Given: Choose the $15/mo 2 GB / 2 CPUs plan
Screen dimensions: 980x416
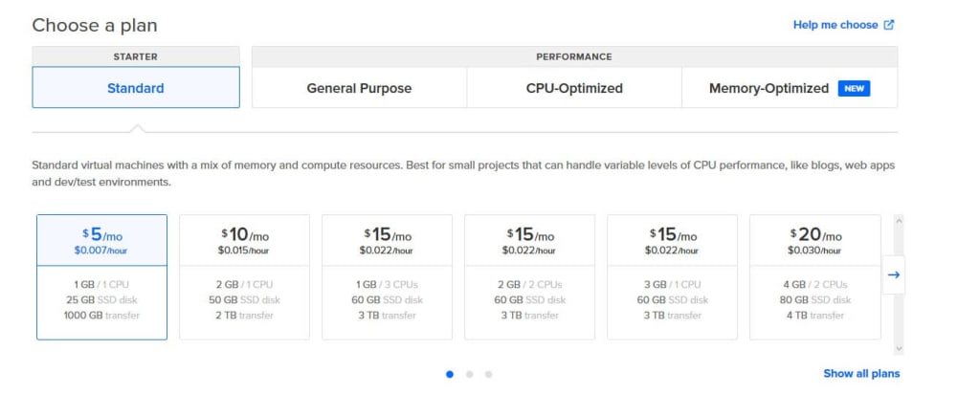Looking at the screenshot, I should [x=529, y=276].
